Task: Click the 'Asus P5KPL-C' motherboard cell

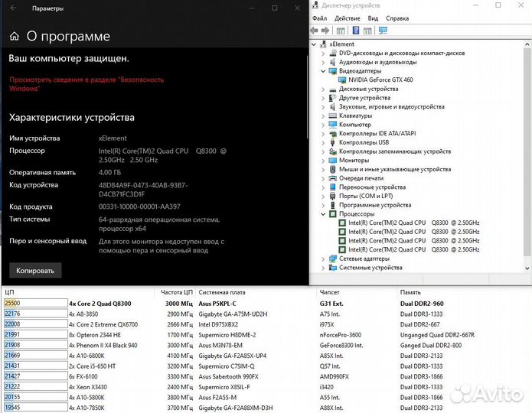Action: click(217, 304)
